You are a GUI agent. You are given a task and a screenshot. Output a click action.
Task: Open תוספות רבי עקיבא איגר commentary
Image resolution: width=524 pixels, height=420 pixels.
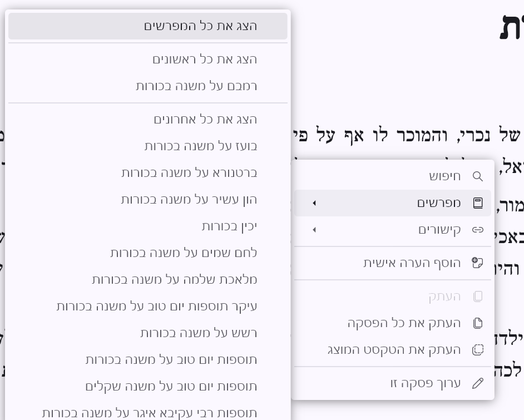click(150, 413)
